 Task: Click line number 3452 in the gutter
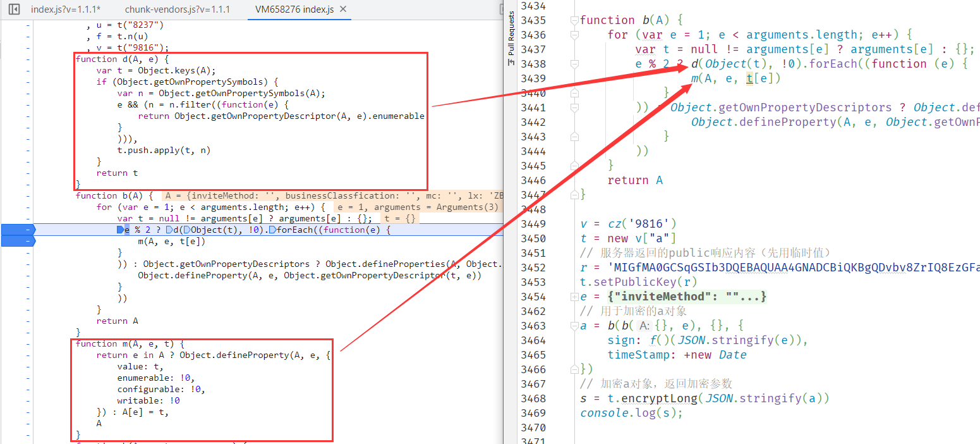(x=533, y=268)
